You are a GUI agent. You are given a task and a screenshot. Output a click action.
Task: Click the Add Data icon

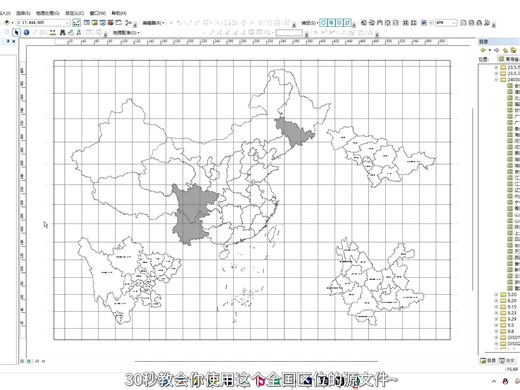(x=7, y=23)
